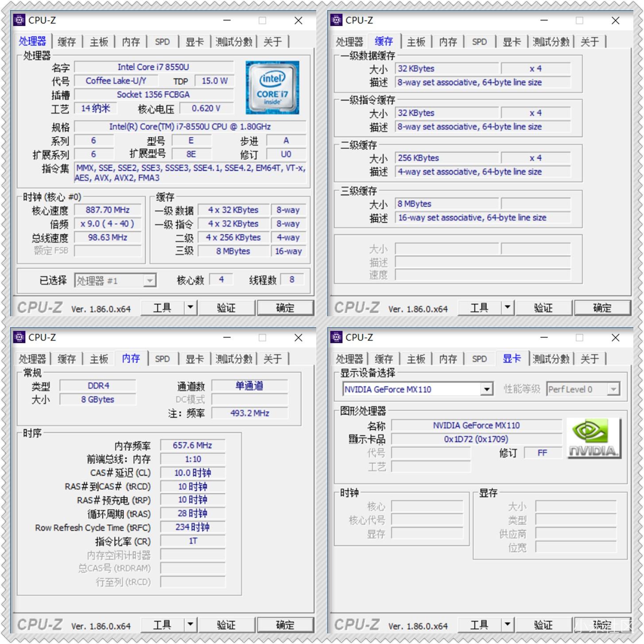Click the 887.70 MHz core speed value
Screen dimensions: 644x644
[x=108, y=210]
